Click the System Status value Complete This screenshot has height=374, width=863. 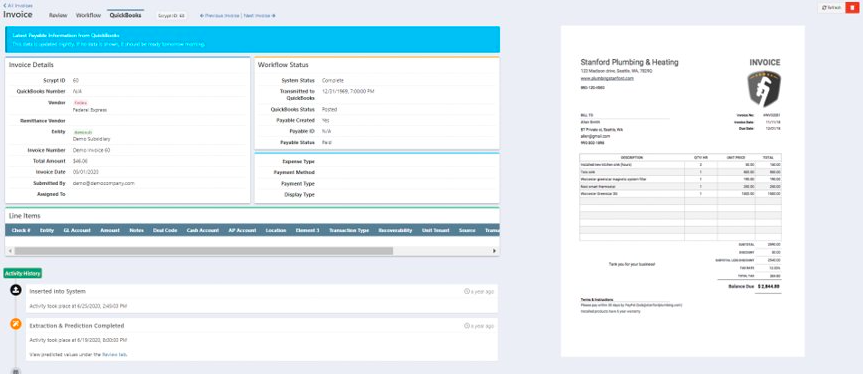333,80
